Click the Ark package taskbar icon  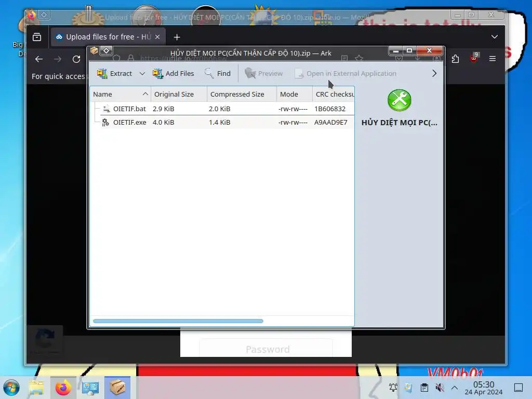tap(117, 388)
